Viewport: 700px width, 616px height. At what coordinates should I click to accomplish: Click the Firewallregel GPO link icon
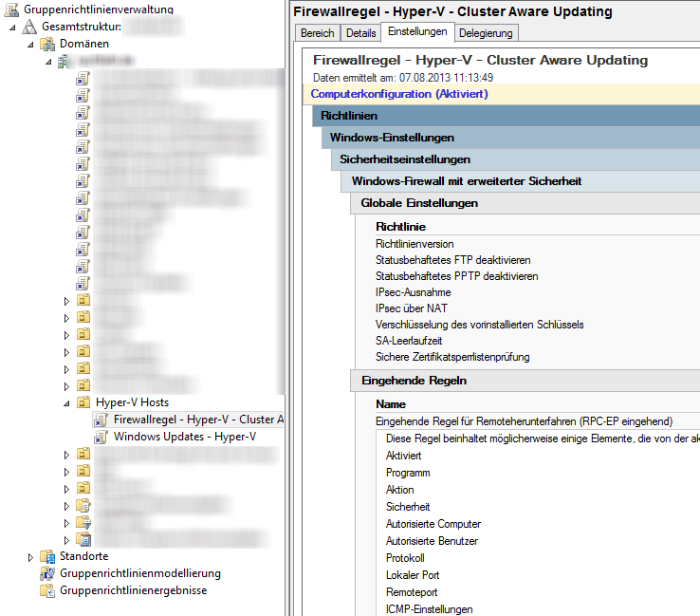point(101,420)
